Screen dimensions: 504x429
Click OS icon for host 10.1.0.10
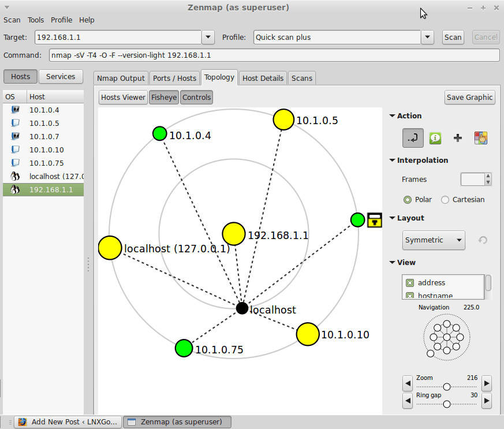15,150
